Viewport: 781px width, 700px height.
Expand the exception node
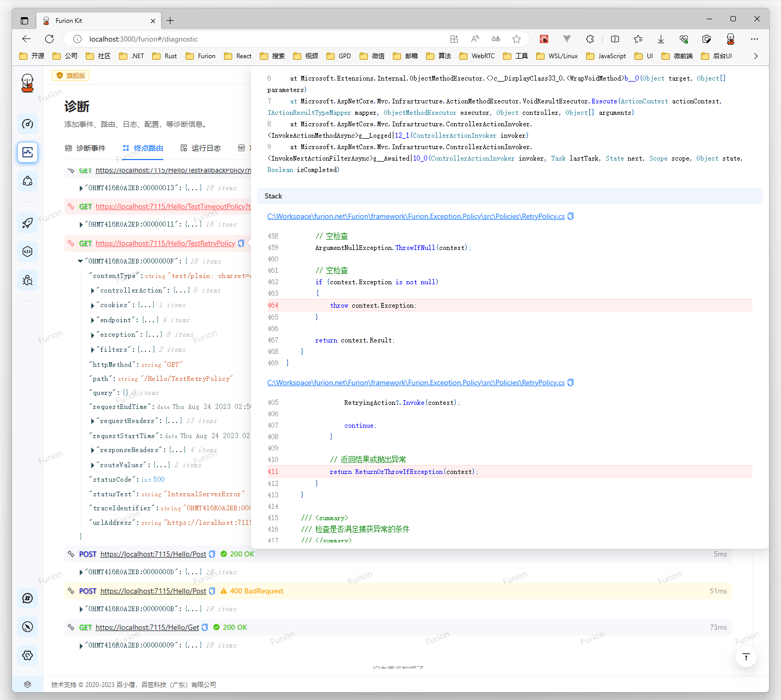[92, 335]
